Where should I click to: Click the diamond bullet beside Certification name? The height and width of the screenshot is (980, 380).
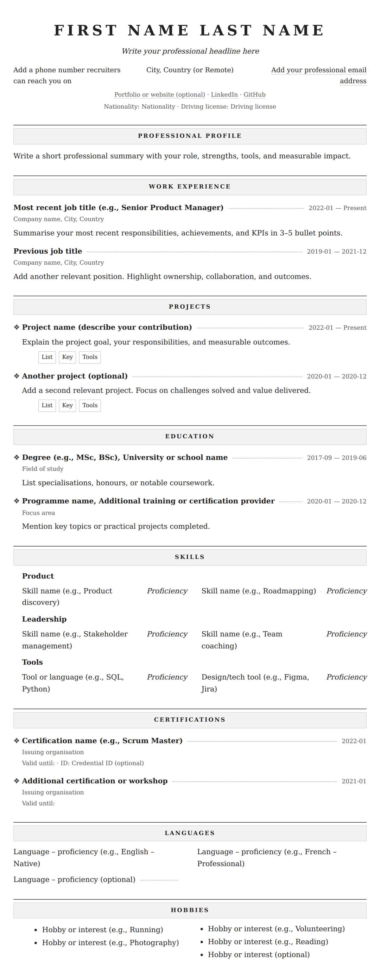tap(16, 741)
